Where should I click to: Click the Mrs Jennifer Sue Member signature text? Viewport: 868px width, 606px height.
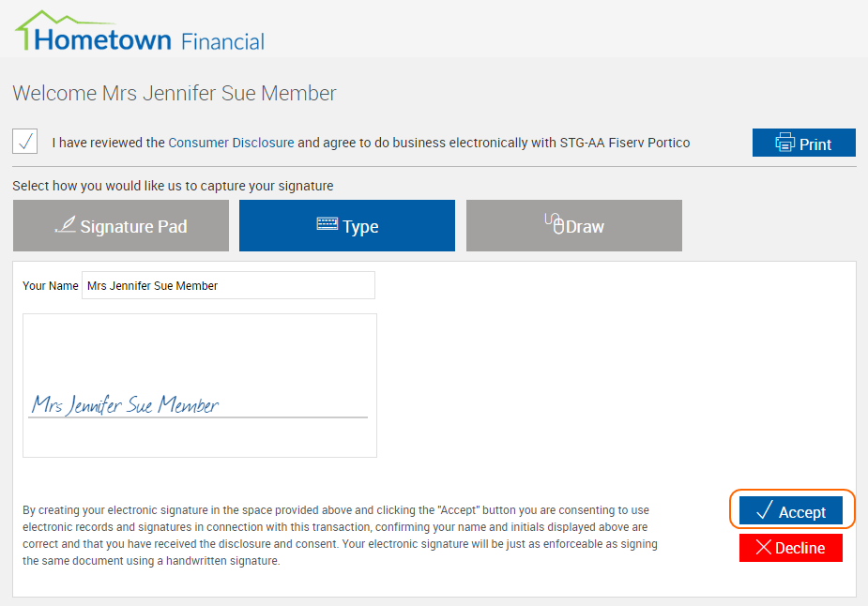coord(125,405)
